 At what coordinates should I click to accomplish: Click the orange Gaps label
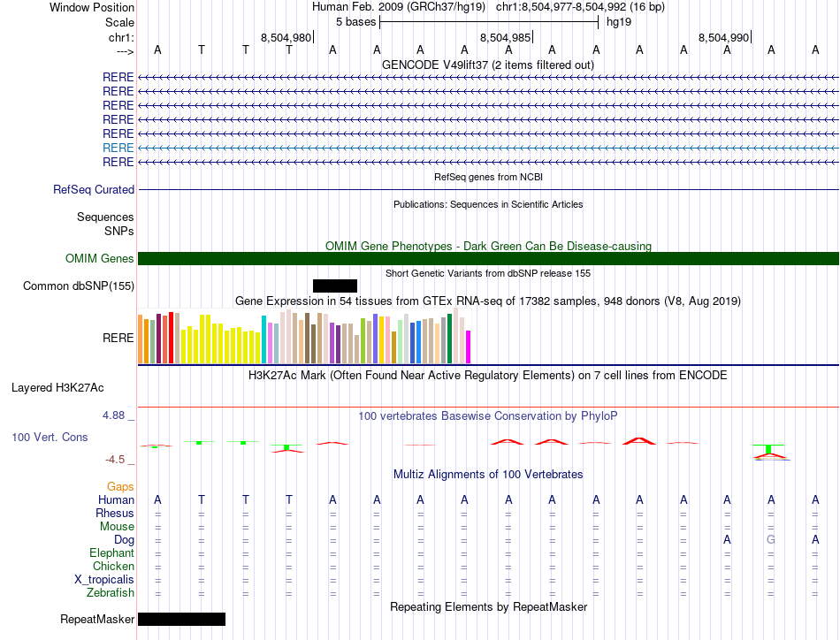tap(120, 487)
